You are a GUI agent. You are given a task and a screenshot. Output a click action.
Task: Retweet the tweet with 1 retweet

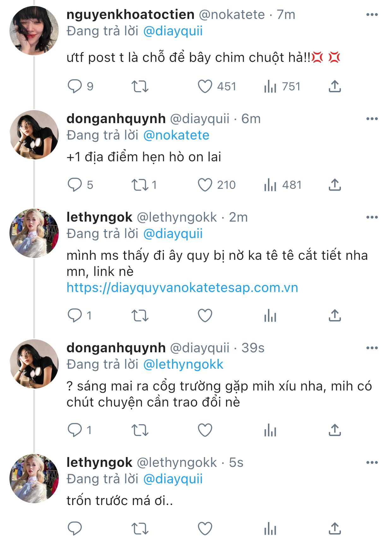coord(140,185)
